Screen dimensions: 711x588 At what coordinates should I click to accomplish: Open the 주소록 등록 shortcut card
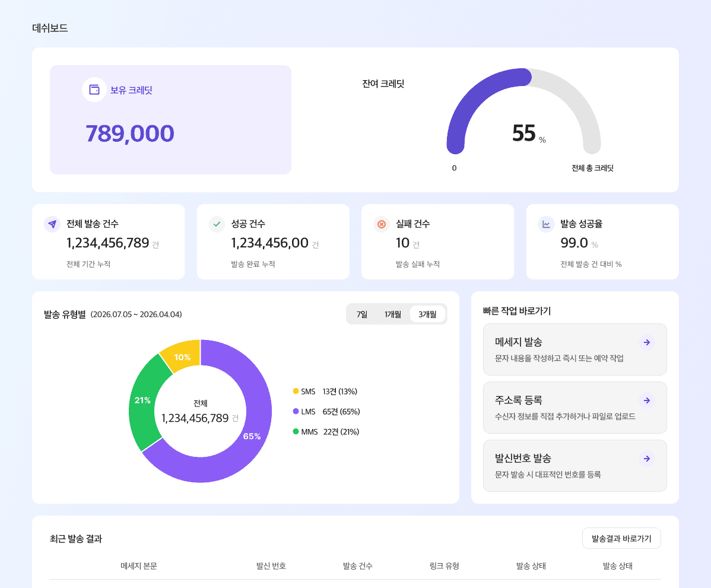tap(575, 408)
